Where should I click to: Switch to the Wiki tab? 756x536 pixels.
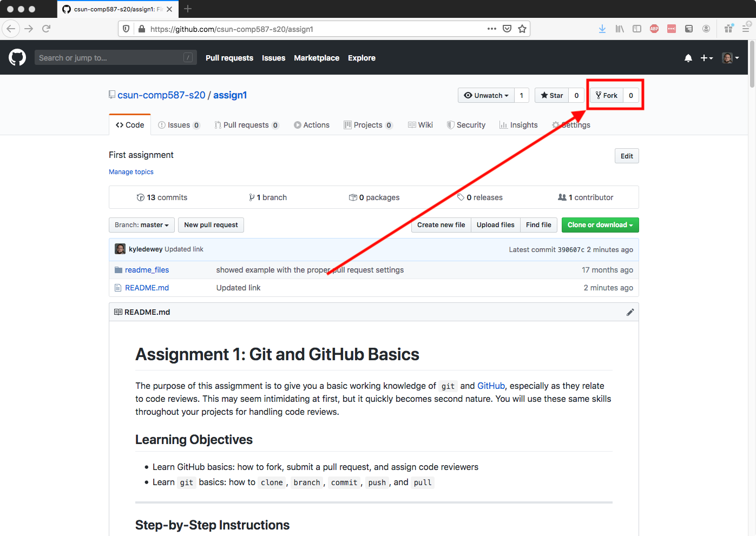420,125
